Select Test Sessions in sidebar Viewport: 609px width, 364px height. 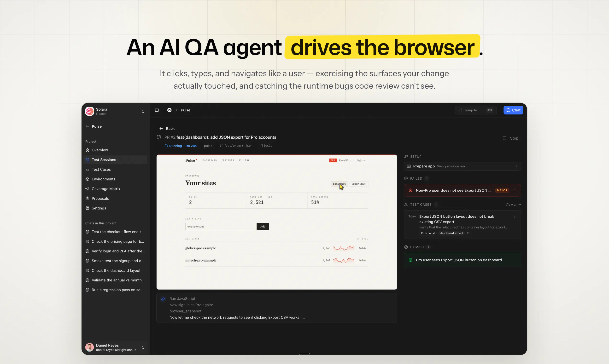[115, 160]
